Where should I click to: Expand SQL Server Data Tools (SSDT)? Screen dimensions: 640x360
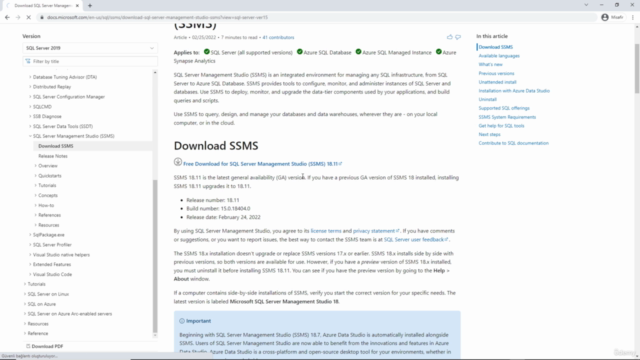tap(30, 126)
